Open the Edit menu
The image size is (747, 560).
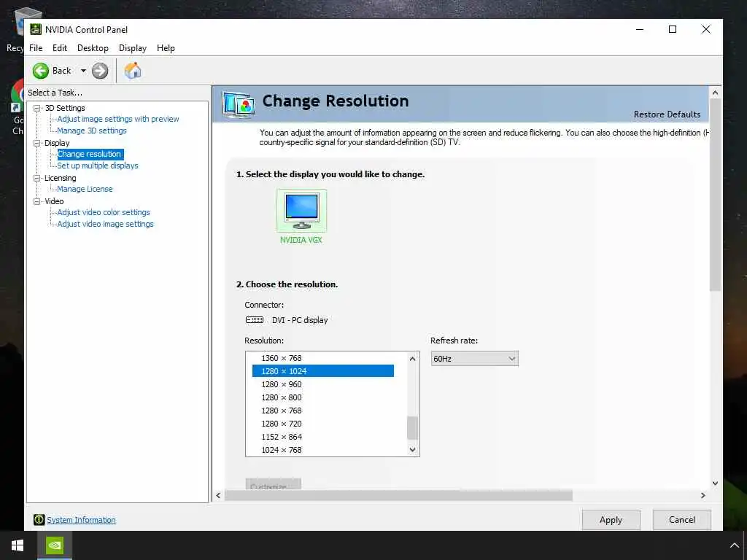pos(60,48)
